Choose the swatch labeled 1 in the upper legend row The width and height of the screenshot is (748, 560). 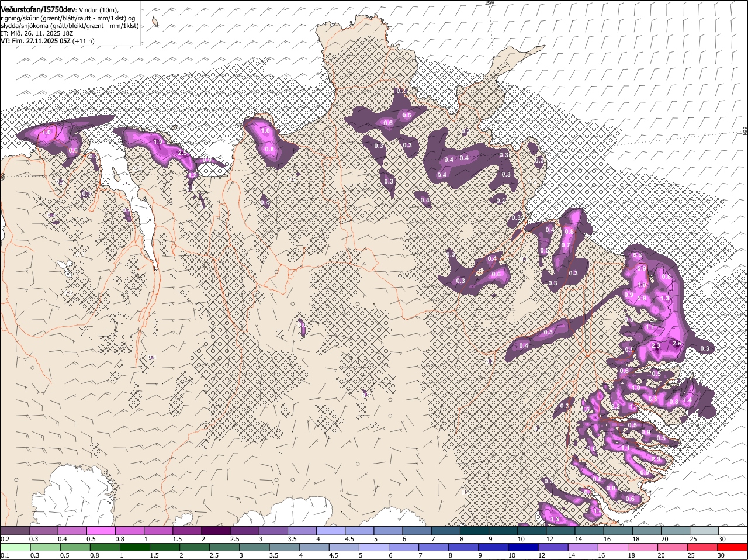click(x=158, y=531)
